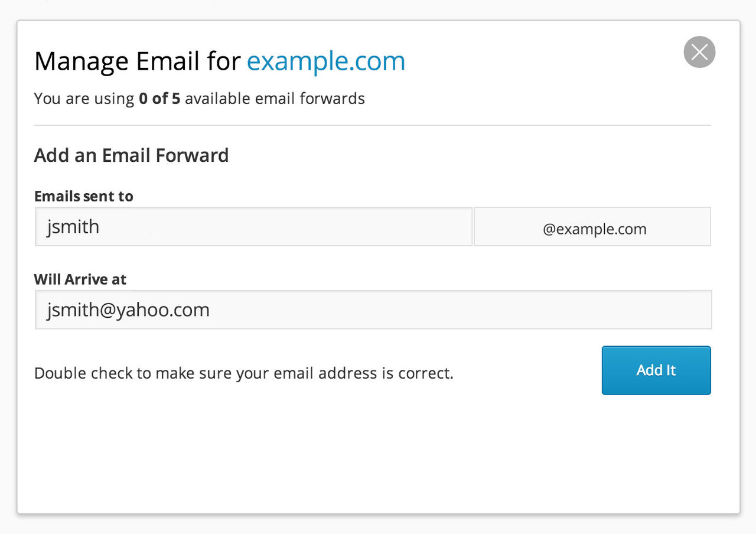Click the "available email forwards" text
This screenshot has height=534, width=756.
(275, 99)
